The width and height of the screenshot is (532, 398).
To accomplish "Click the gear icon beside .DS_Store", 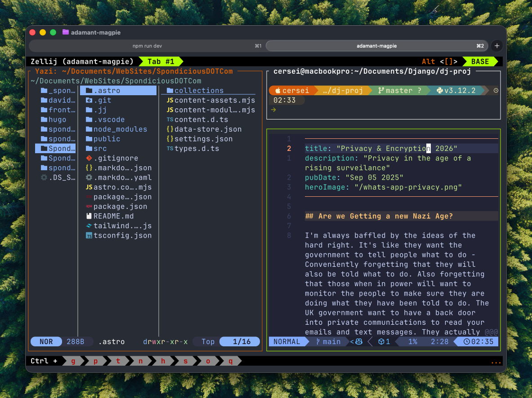I will point(44,177).
